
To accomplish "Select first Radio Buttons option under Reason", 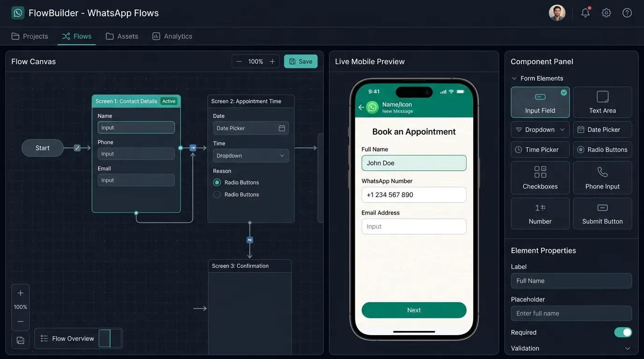I will tap(217, 182).
